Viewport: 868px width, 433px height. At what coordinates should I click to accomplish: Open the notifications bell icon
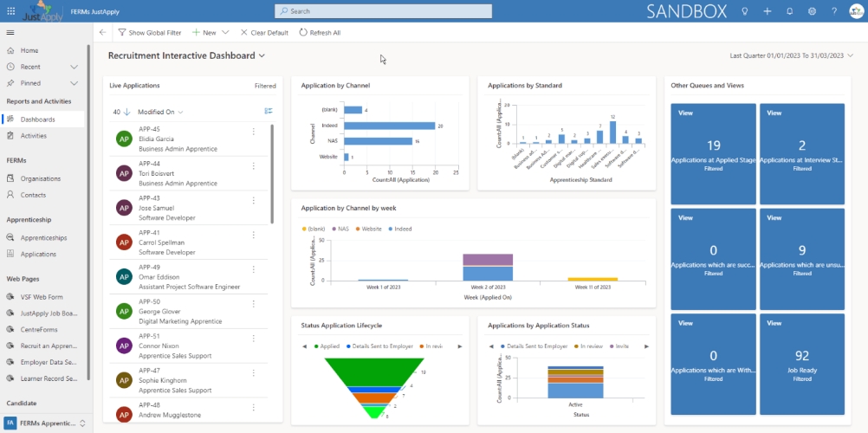(x=789, y=11)
